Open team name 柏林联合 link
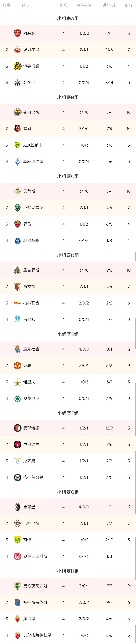The image size is (136, 644). pyautogui.click(x=31, y=303)
